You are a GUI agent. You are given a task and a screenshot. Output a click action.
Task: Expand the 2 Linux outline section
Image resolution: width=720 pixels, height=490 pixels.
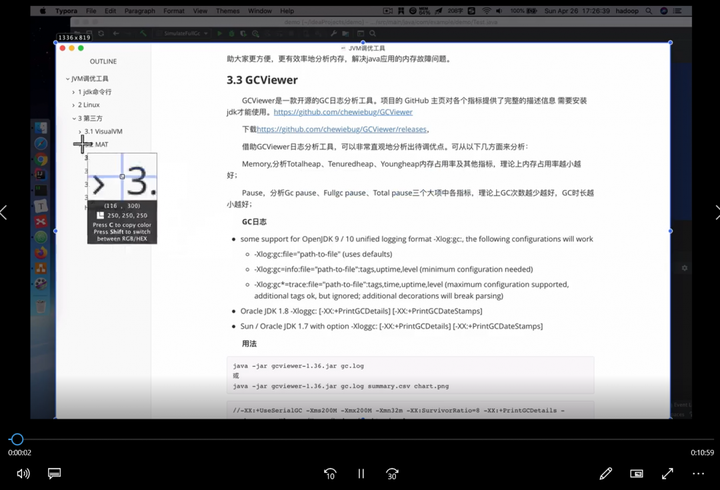73,105
